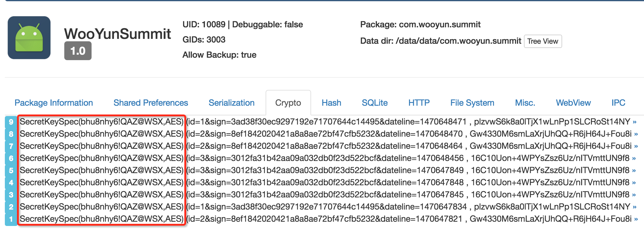Switch to the Shared Preferences tab

151,103
